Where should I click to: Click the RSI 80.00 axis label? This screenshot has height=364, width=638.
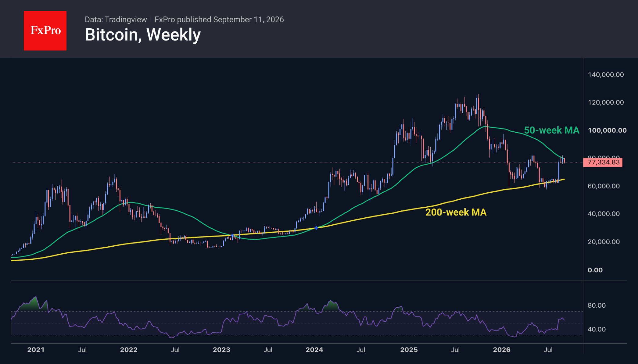pos(597,305)
